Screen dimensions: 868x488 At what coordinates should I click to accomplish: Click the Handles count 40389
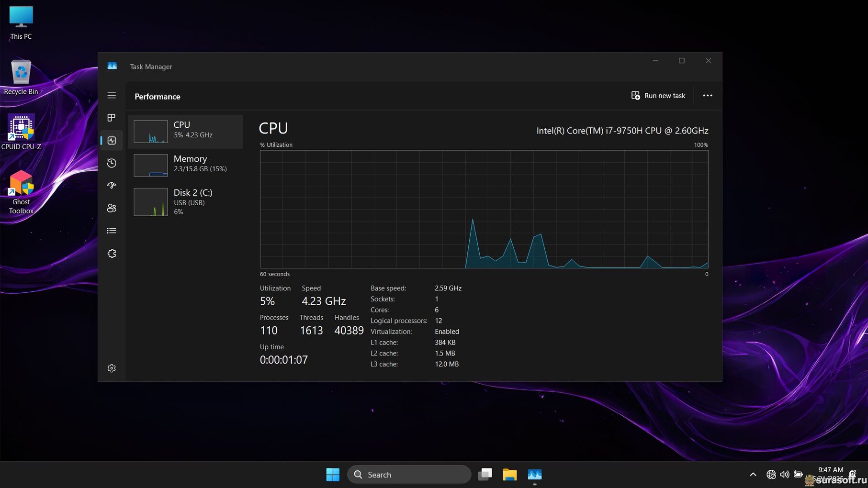(349, 331)
